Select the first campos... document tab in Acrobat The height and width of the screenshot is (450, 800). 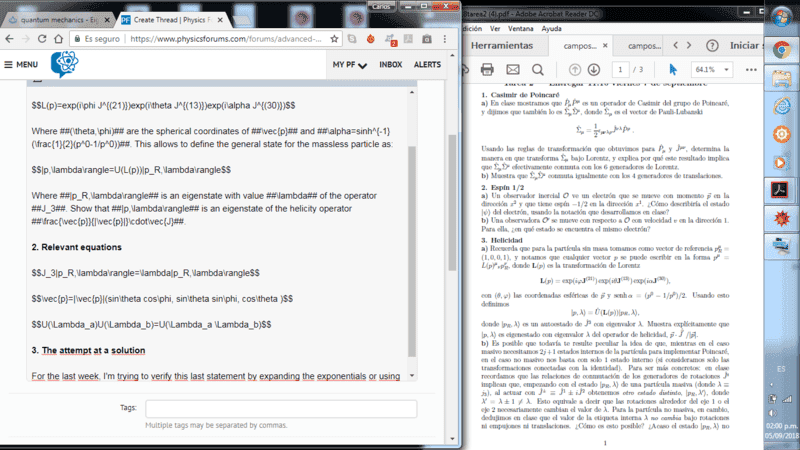[580, 46]
